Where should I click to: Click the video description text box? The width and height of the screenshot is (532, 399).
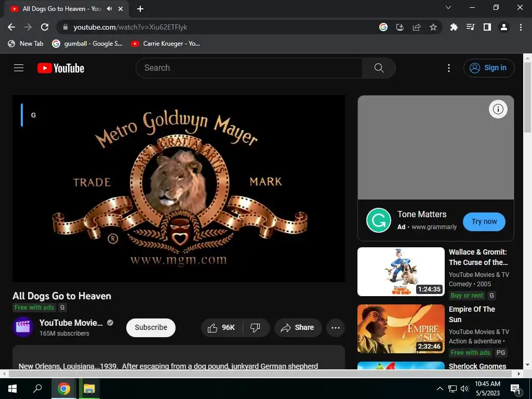179,357
